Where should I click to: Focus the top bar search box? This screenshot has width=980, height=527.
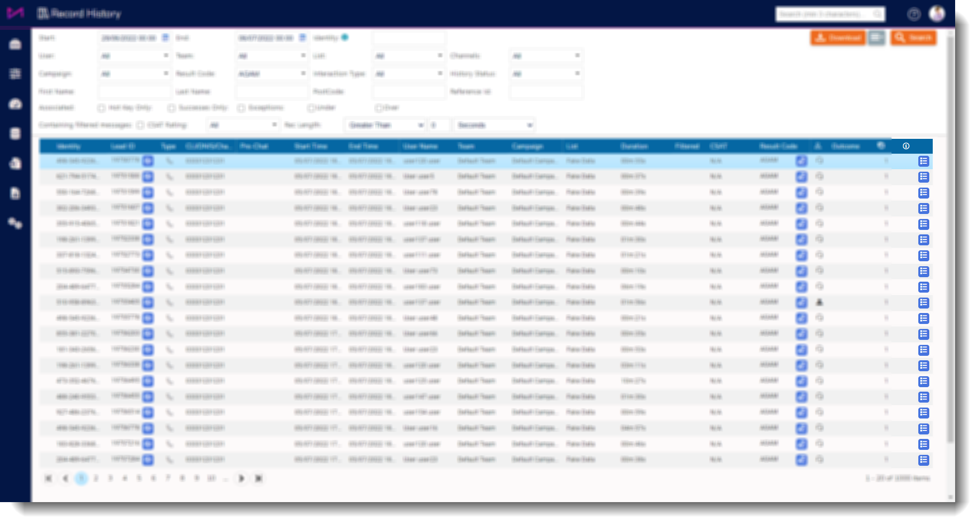(x=830, y=14)
